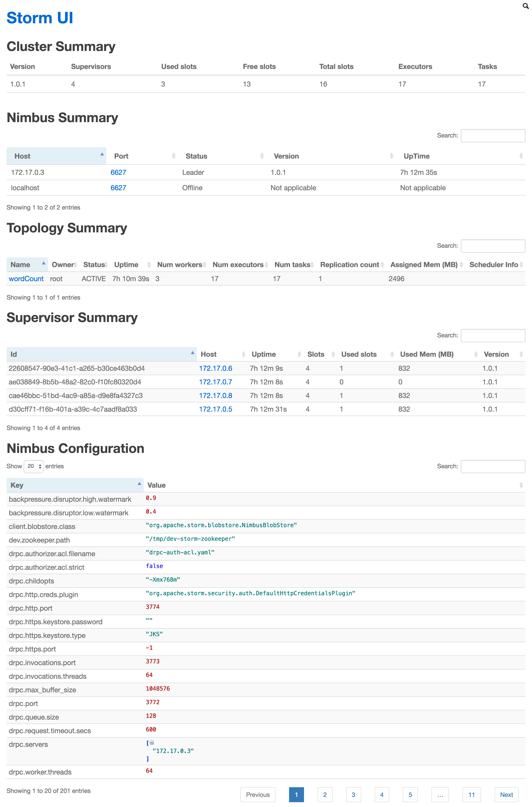The image size is (532, 807).
Task: Sort Supervisor Summary by Host column
Action: 222,354
